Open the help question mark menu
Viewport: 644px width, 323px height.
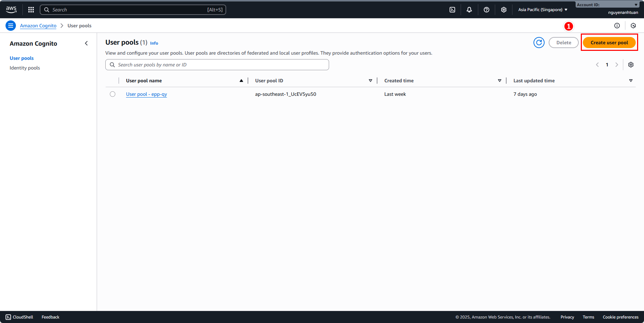tap(487, 10)
